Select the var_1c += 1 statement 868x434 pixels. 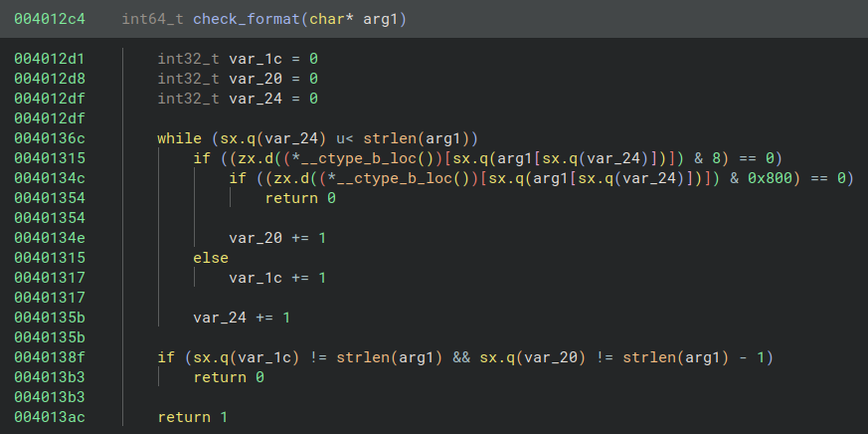(x=277, y=278)
